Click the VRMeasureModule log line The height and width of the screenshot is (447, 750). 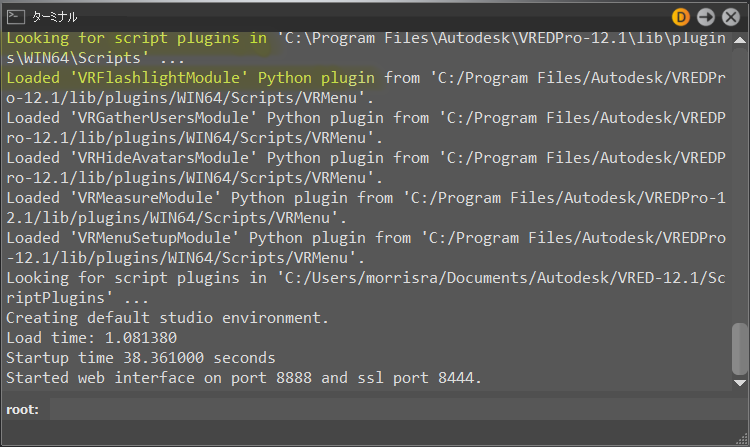point(366,207)
